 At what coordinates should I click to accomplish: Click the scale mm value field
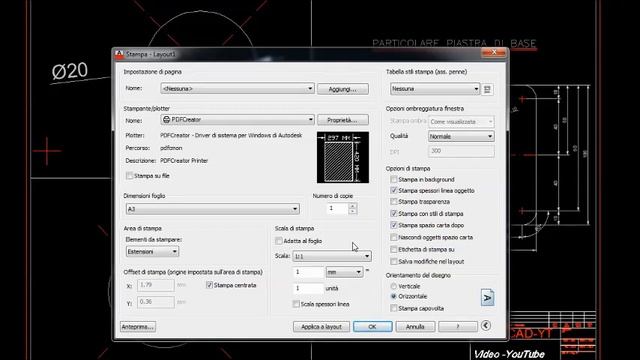[308, 272]
